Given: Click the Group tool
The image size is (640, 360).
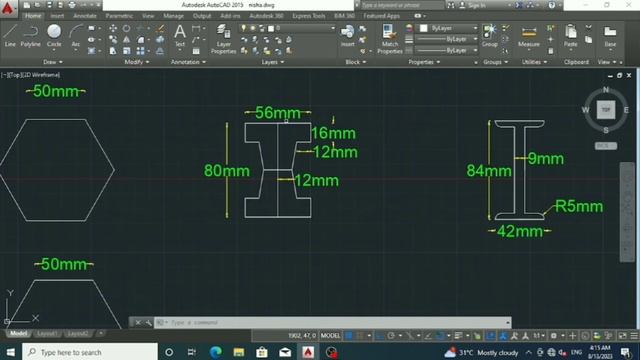Looking at the screenshot, I should tap(489, 36).
